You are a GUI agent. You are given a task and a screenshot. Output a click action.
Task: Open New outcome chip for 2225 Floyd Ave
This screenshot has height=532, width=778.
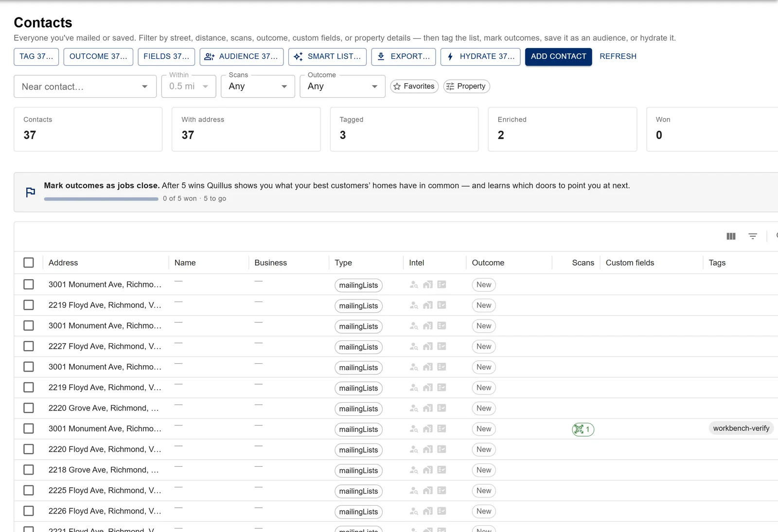coord(484,491)
